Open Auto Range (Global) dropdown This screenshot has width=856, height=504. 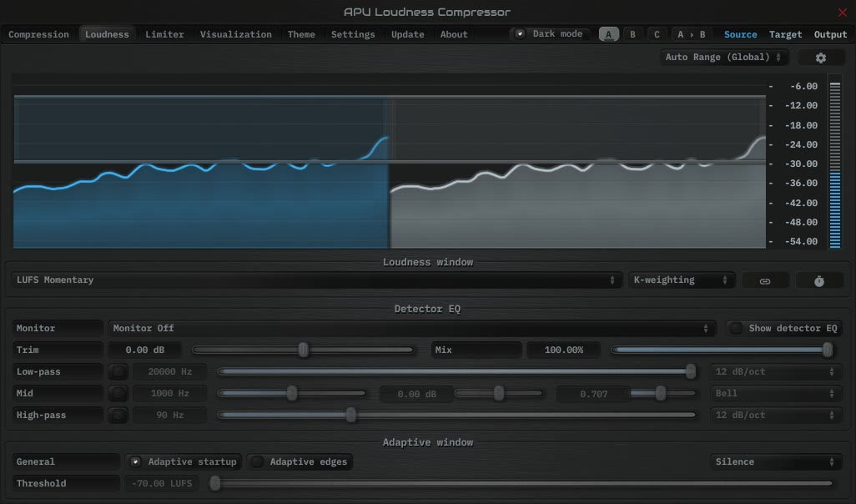pos(724,58)
